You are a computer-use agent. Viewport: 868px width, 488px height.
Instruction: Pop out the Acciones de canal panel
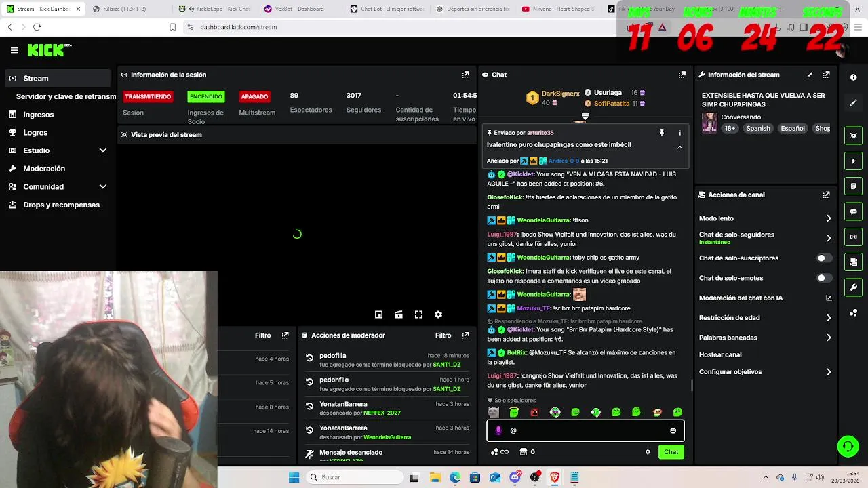(x=826, y=195)
